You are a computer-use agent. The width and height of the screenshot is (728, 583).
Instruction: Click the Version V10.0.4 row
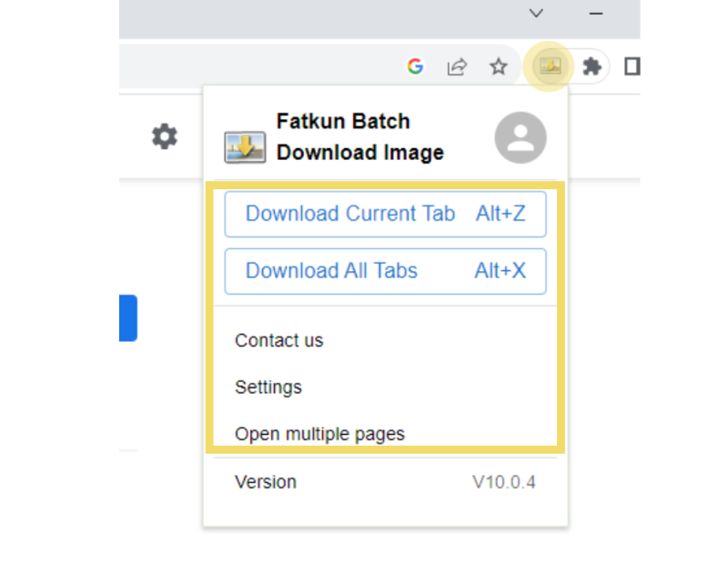coord(385,483)
